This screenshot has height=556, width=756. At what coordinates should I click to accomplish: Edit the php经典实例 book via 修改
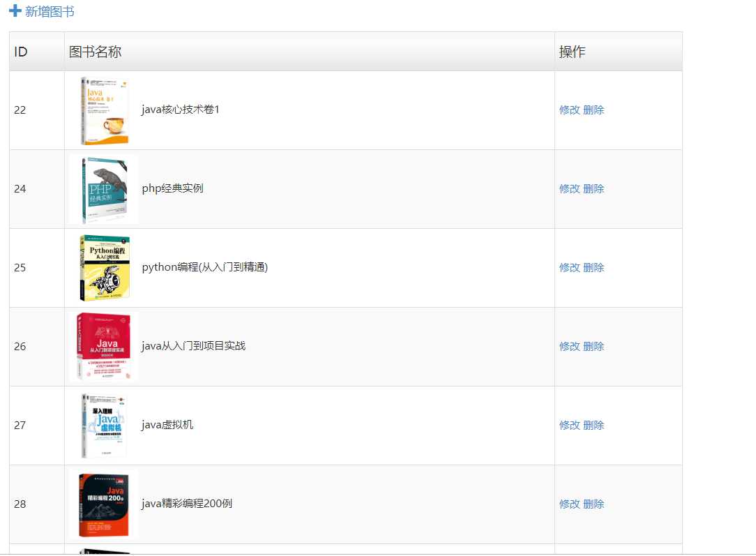(x=569, y=189)
